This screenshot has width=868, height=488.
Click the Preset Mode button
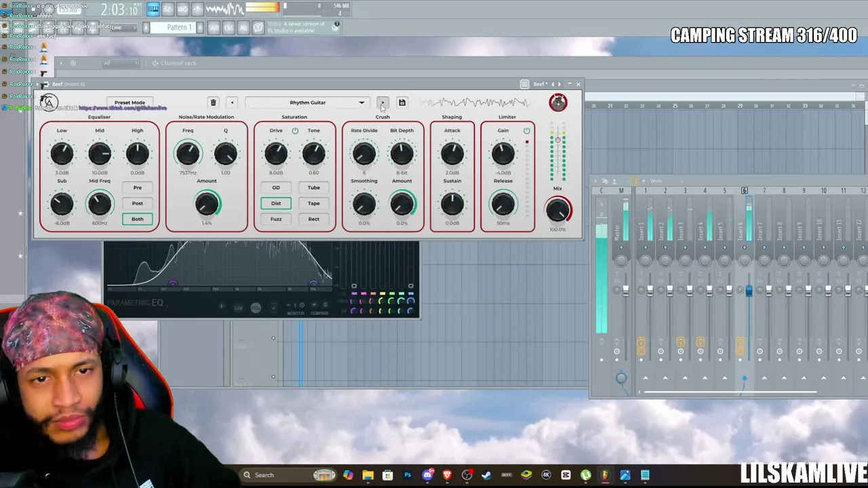130,102
